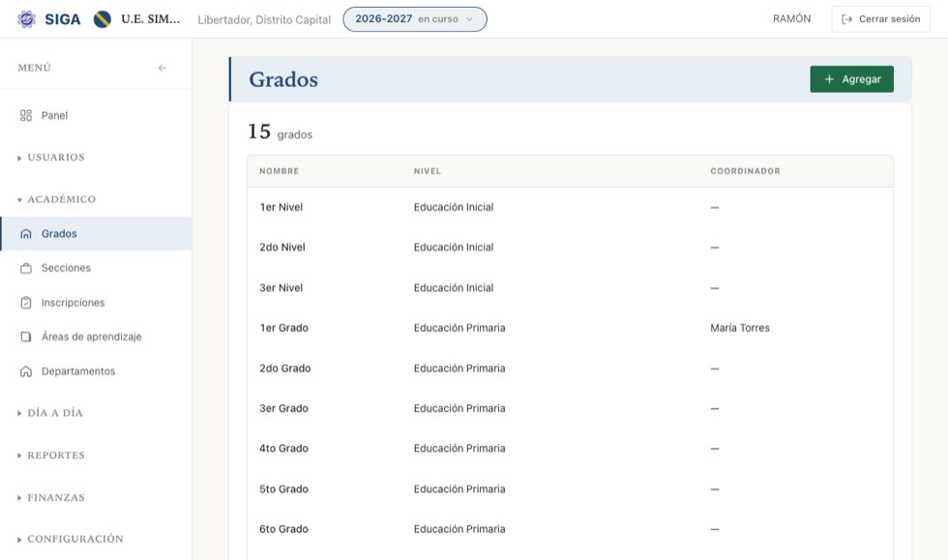948x560 pixels.
Task: Expand the DÍA A DÍA section
Action: point(50,413)
